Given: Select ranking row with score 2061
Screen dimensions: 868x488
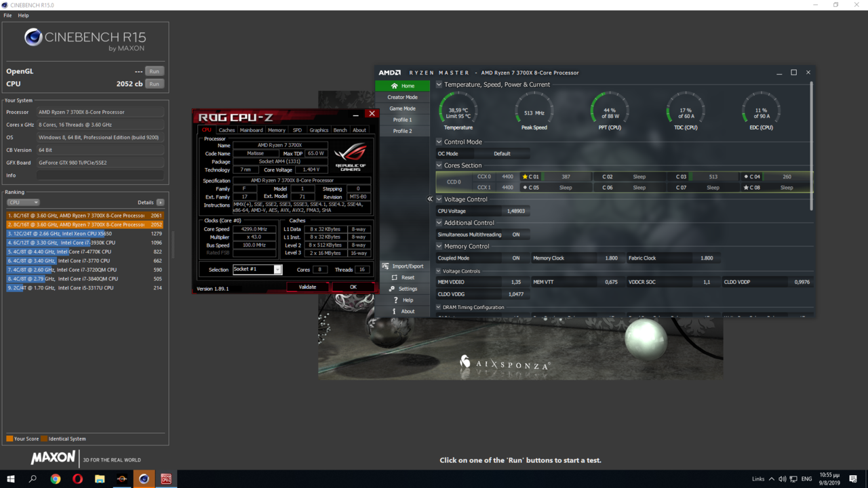Looking at the screenshot, I should pos(85,216).
